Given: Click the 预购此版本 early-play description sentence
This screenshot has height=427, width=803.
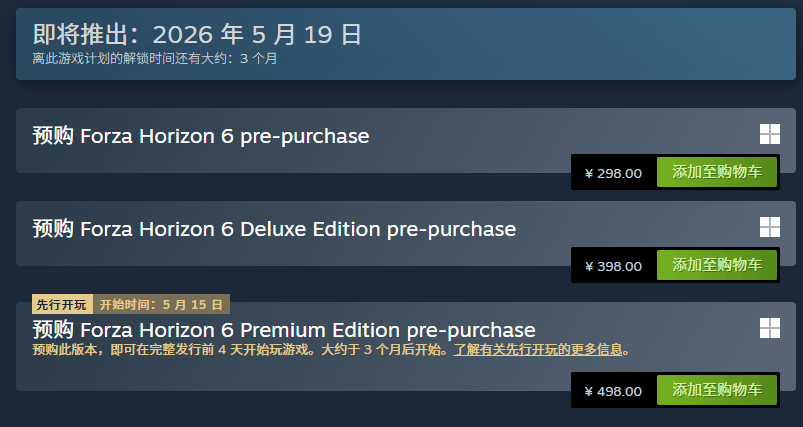Looking at the screenshot, I should [170, 350].
